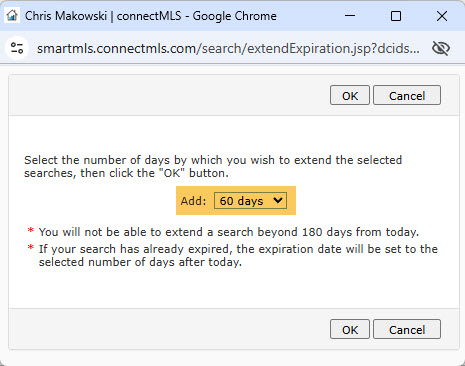Click the "Add:" label beside the dropdown

(x=193, y=201)
